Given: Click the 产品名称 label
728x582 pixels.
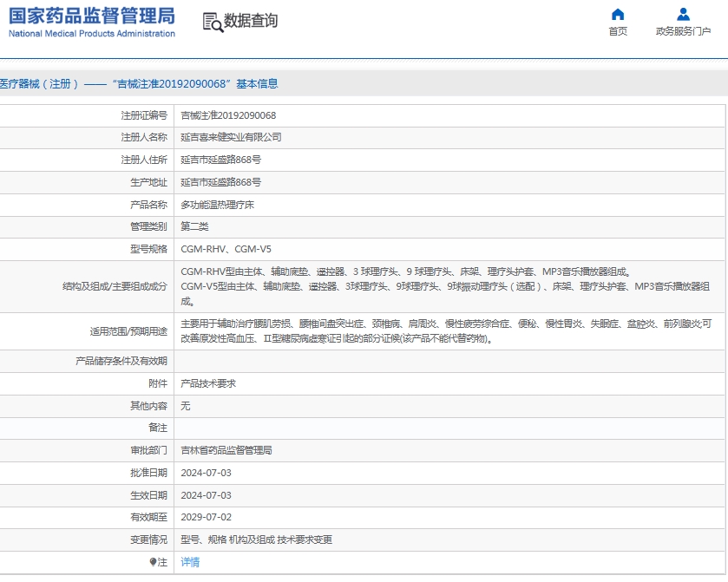Looking at the screenshot, I should 148,205.
